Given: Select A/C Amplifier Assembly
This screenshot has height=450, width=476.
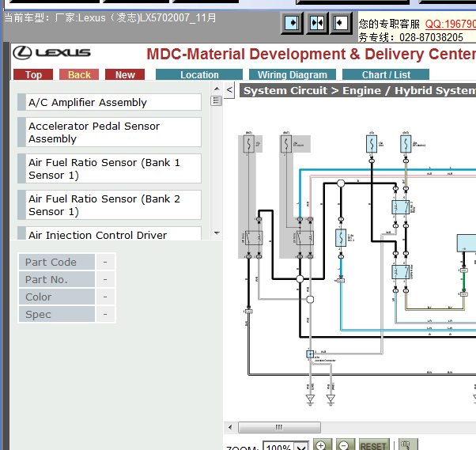Looking at the screenshot, I should click(x=109, y=102).
